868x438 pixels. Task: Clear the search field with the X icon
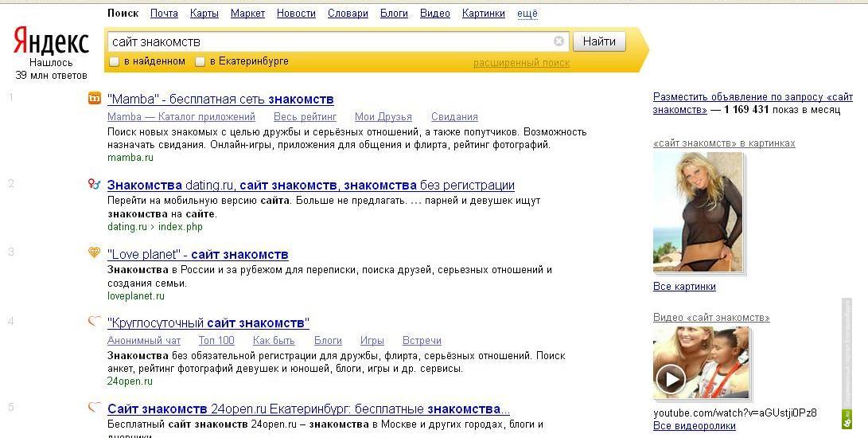point(559,41)
